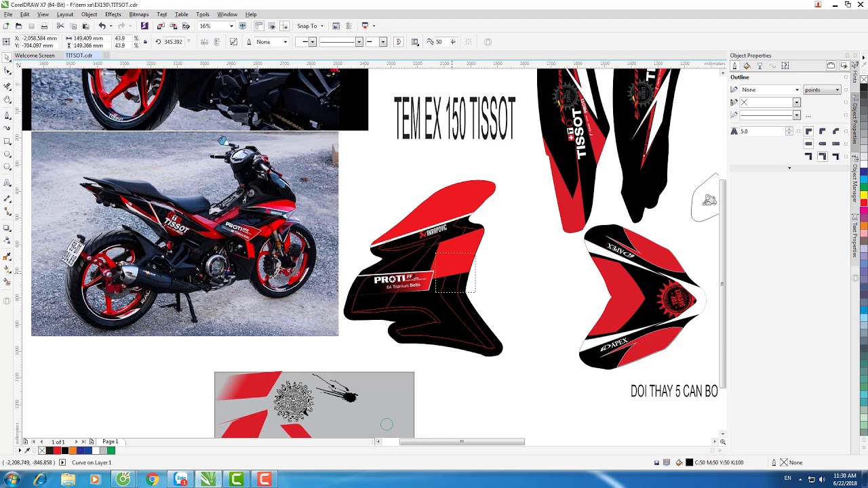The image size is (868, 488).
Task: Switch to Welcome Screen tab
Action: pos(35,56)
